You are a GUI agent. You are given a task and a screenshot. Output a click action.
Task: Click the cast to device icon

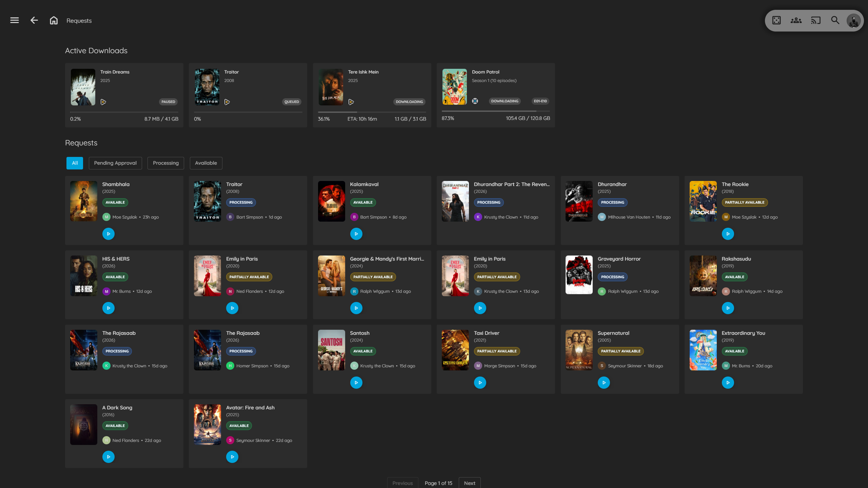pyautogui.click(x=816, y=20)
